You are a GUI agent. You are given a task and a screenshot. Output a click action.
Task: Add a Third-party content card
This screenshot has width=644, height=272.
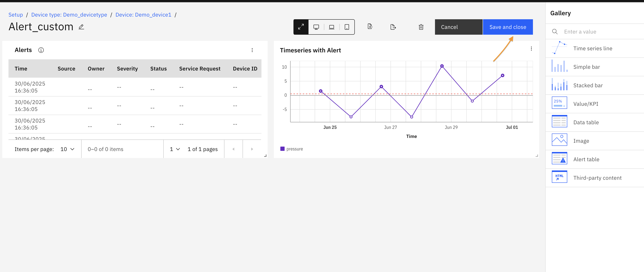click(x=595, y=178)
